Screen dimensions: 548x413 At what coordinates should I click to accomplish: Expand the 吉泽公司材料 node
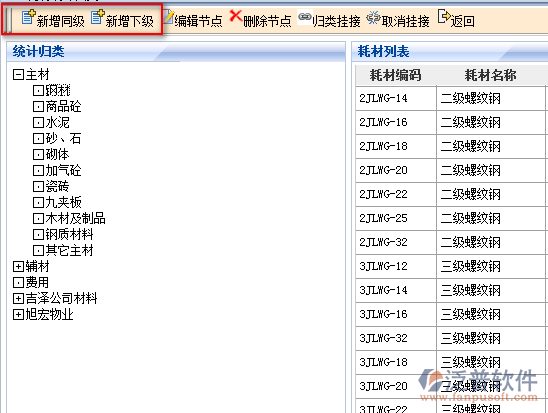click(18, 299)
